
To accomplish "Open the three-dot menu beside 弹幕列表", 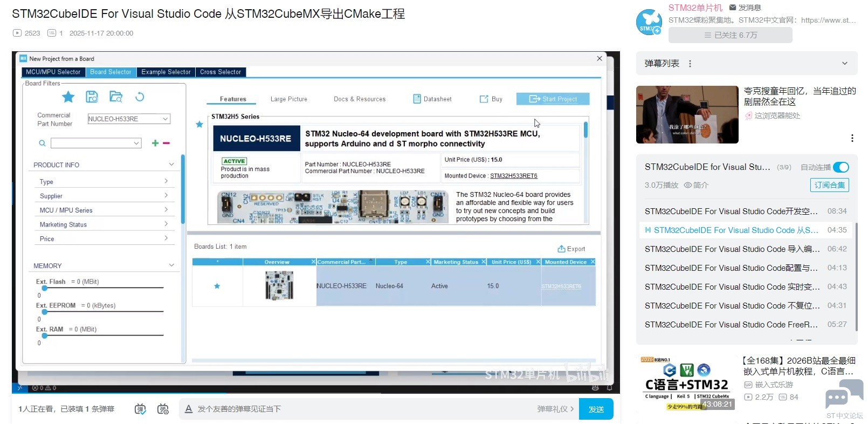I will [690, 64].
